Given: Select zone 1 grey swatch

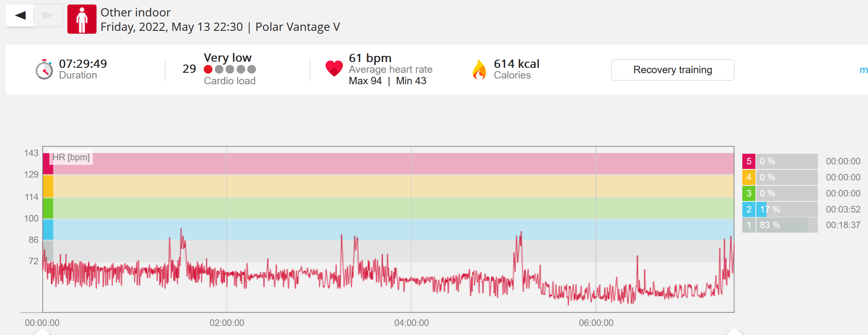Looking at the screenshot, I should [x=748, y=225].
